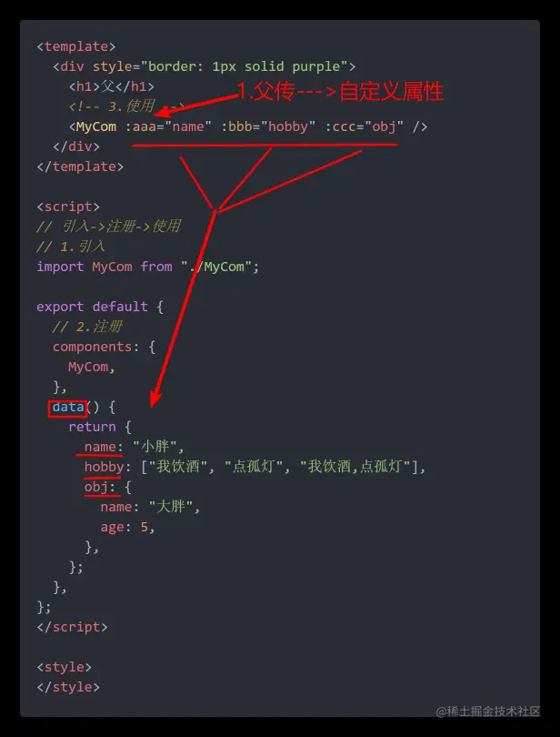Click the :ccc="obj" attribute

365,126
